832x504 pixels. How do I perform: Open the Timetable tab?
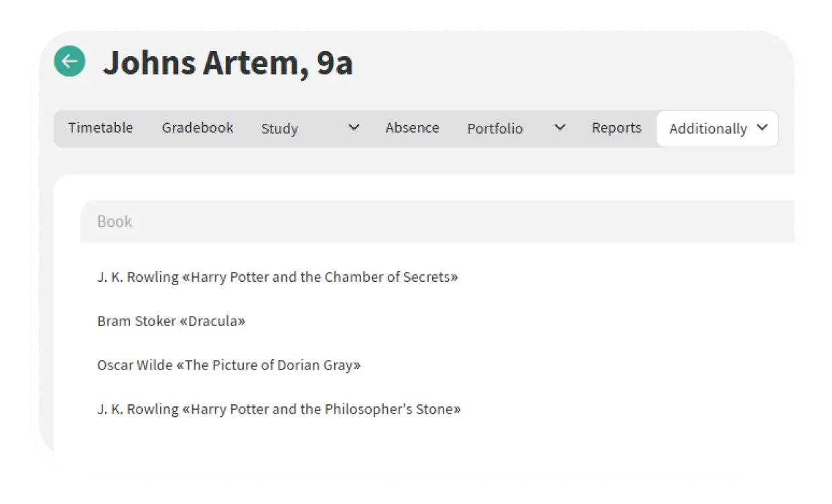(x=100, y=128)
